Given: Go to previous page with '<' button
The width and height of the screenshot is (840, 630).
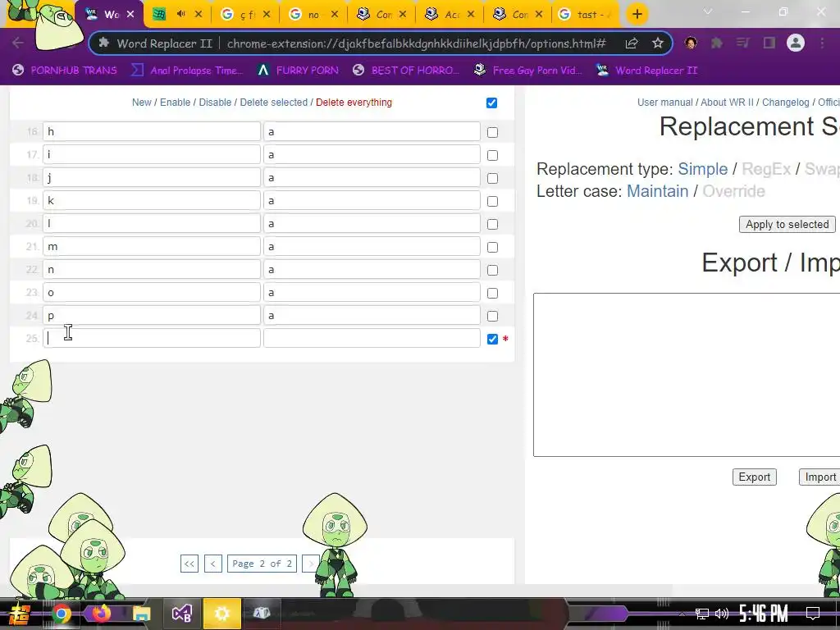Looking at the screenshot, I should click(x=213, y=564).
